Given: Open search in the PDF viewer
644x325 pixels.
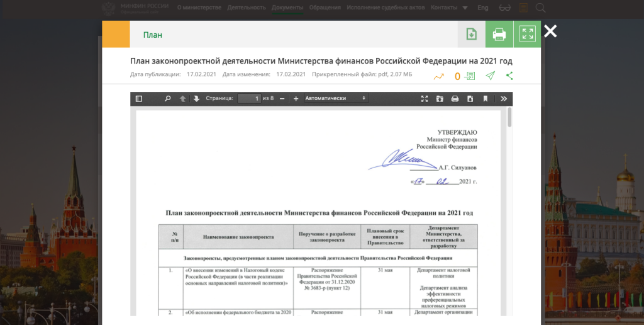Looking at the screenshot, I should [x=167, y=99].
